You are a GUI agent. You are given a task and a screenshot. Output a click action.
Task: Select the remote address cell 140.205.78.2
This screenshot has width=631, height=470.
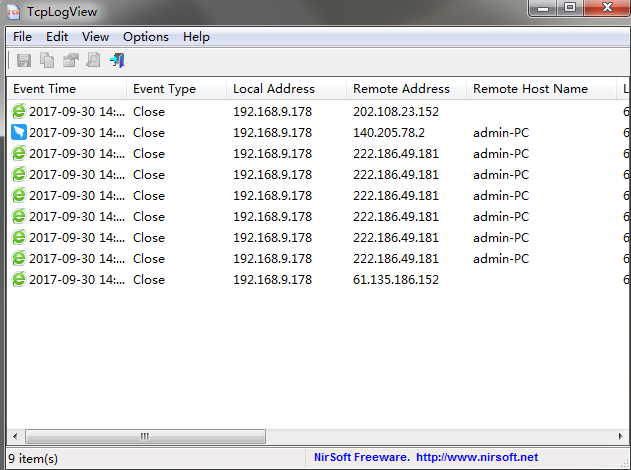389,132
